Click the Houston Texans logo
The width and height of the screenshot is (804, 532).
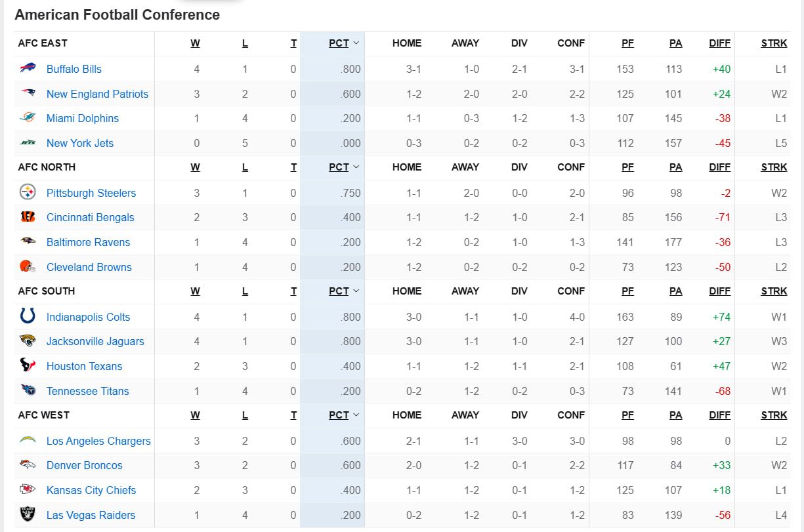28,366
